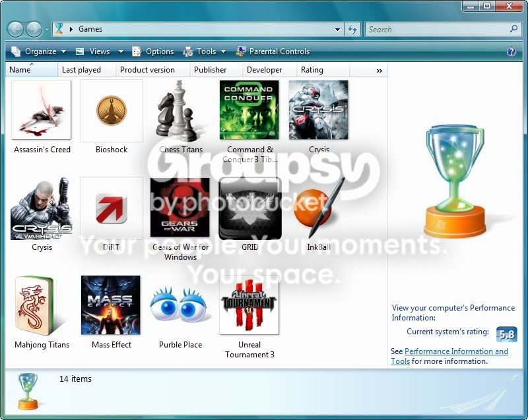Open the Assassin's Creed game icon
The width and height of the screenshot is (528, 420).
click(x=42, y=109)
